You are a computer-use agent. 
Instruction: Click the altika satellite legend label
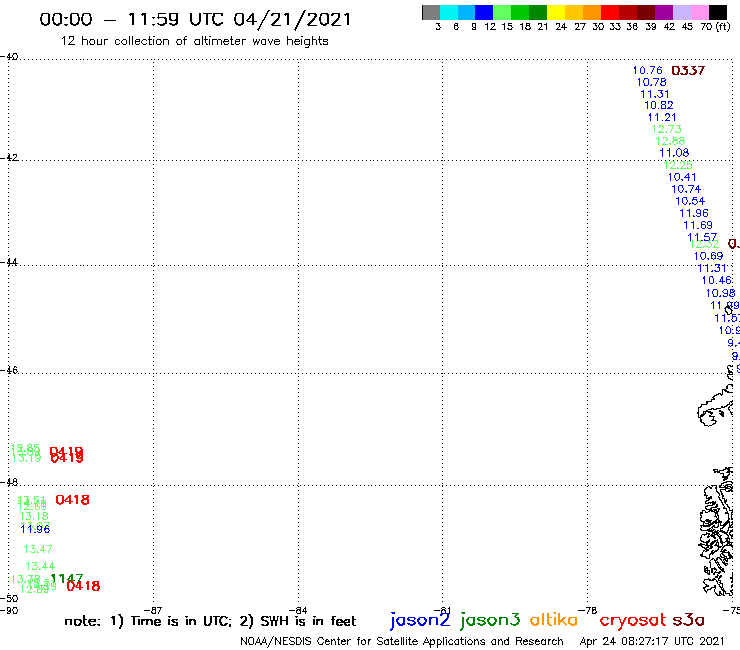pyautogui.click(x=554, y=619)
